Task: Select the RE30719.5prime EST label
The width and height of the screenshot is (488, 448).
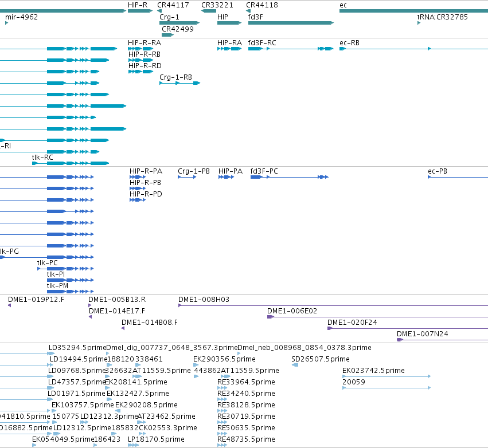Action: (246, 416)
